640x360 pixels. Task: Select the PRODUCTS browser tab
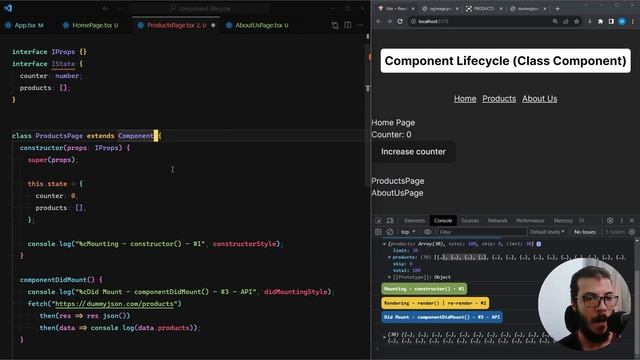pyautogui.click(x=483, y=9)
